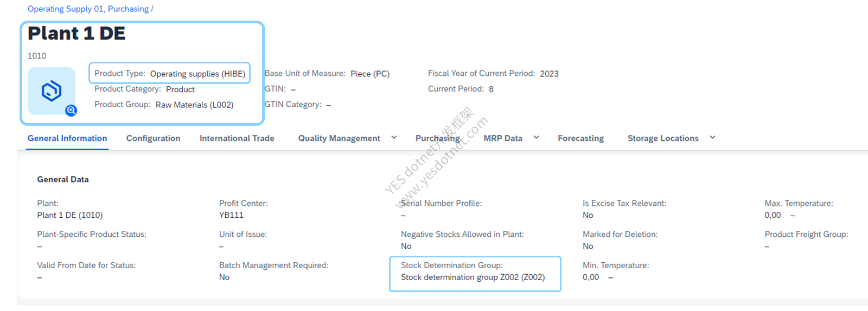Click the zoom magnifier on product image
This screenshot has height=311, width=868.
coord(71,111)
